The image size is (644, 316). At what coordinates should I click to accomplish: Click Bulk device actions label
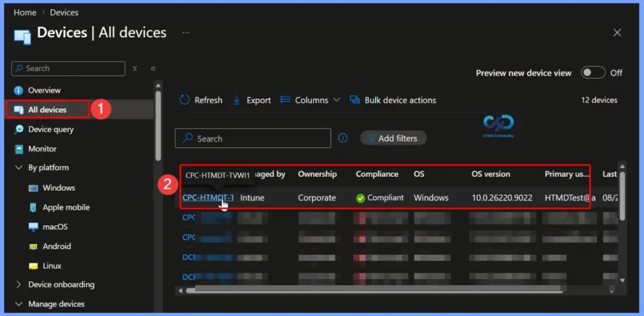pyautogui.click(x=401, y=100)
